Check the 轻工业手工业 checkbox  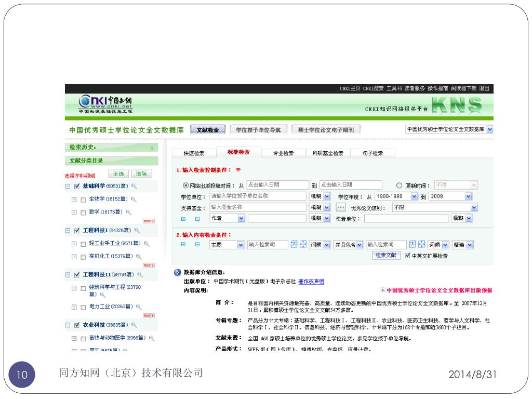point(83,244)
